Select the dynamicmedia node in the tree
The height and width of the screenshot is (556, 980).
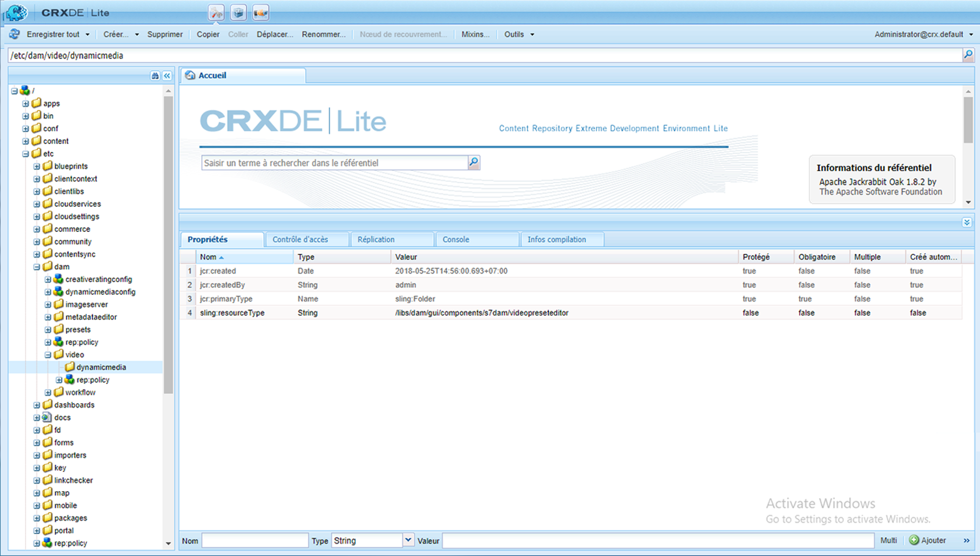coord(101,367)
